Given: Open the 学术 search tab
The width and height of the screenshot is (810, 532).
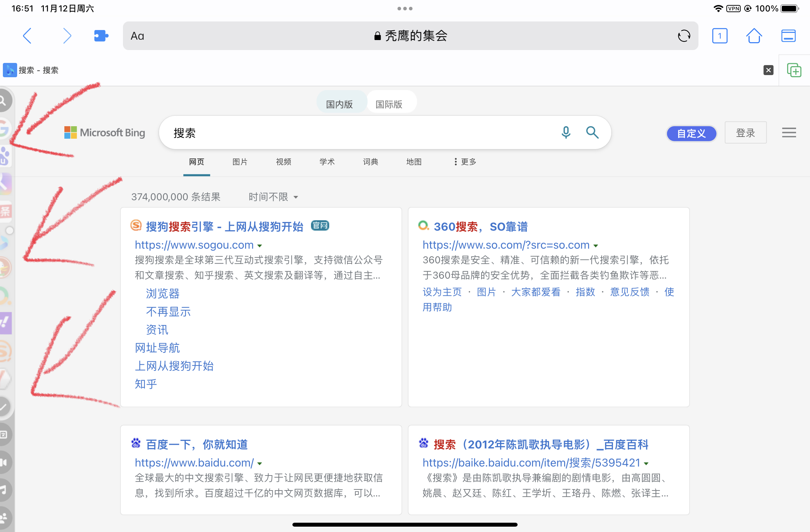Looking at the screenshot, I should pos(327,162).
